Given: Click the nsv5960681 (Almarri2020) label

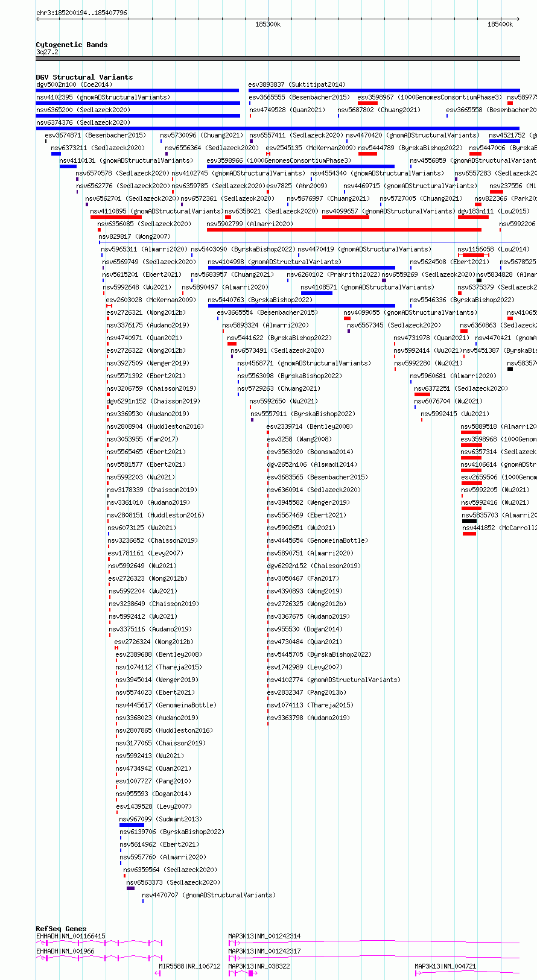Looking at the screenshot, I should point(453,376).
